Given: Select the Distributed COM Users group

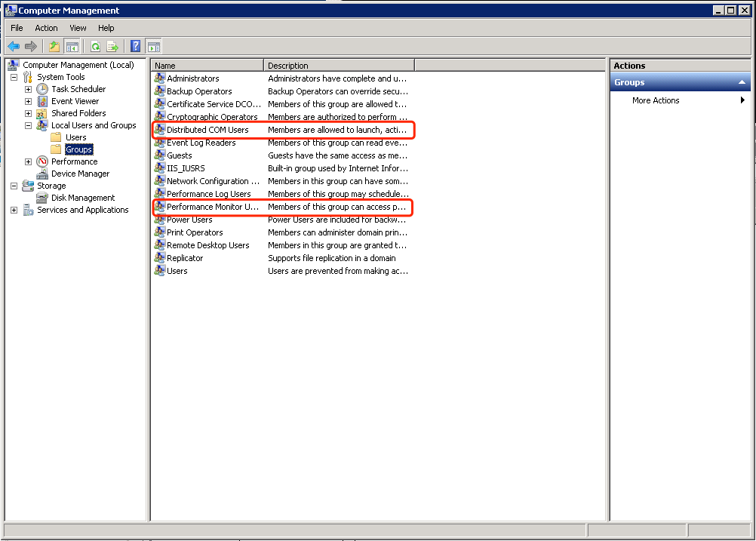Looking at the screenshot, I should 207,130.
